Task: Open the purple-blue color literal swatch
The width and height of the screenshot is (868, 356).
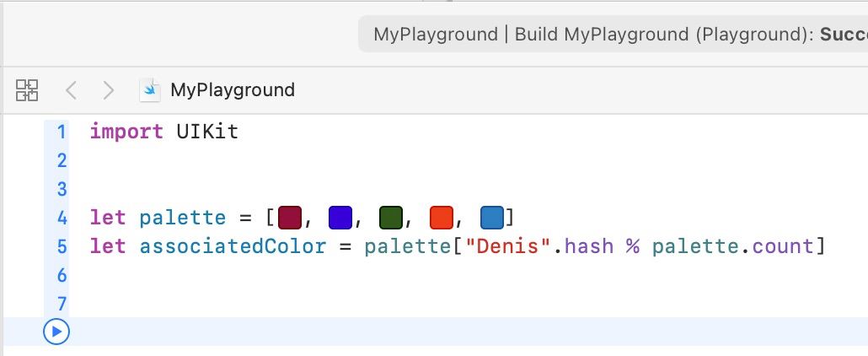Action: pos(340,218)
